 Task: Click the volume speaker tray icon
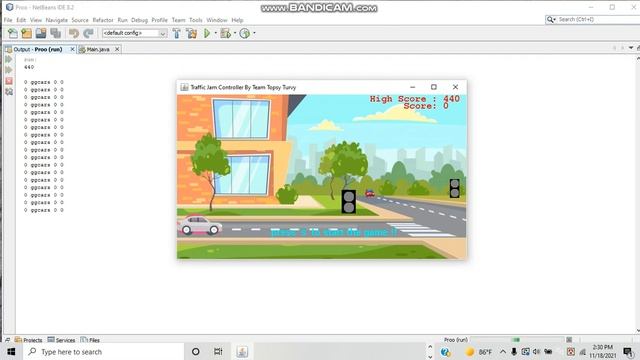(536, 351)
